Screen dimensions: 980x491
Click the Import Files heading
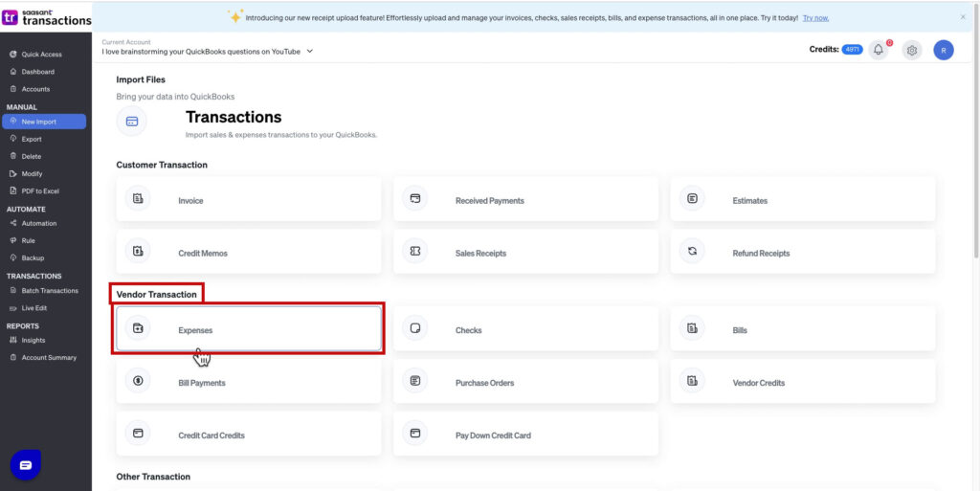click(x=141, y=80)
